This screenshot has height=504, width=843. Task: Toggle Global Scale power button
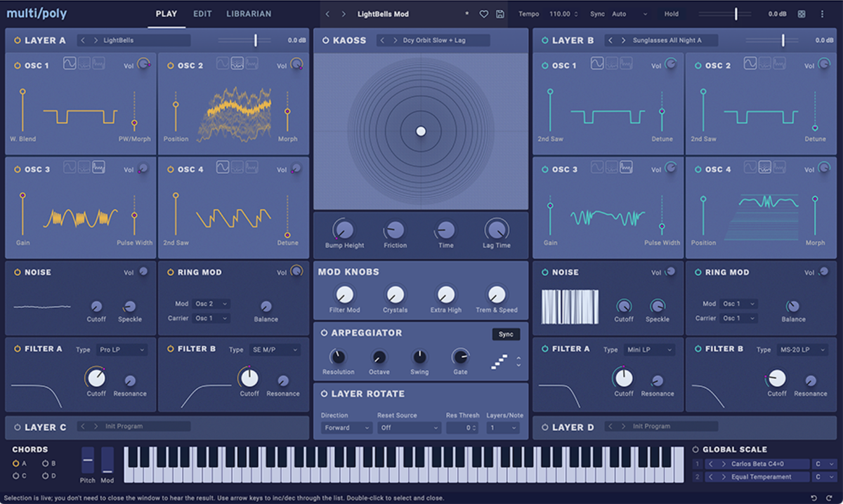[x=695, y=449]
